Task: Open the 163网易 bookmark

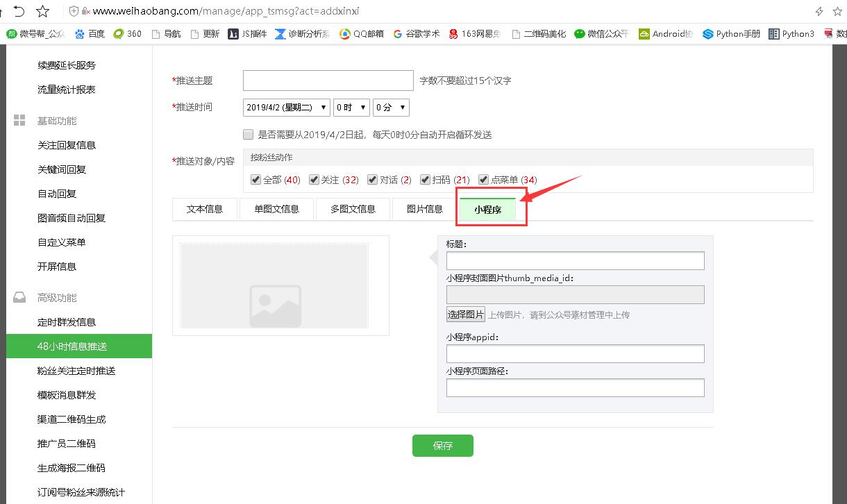Action: pyautogui.click(x=474, y=33)
